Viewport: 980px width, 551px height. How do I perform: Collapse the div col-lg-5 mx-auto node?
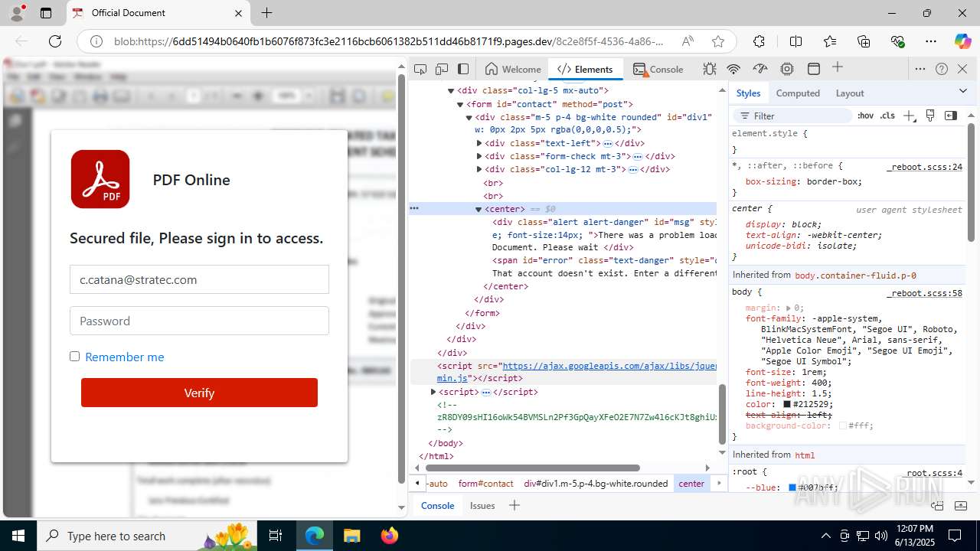coord(451,90)
